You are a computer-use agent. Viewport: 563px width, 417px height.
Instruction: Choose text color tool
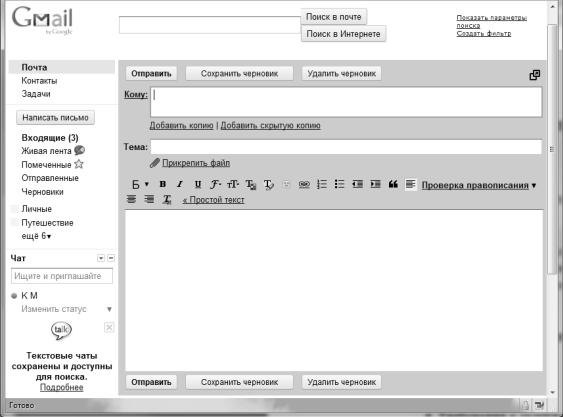pyautogui.click(x=251, y=184)
